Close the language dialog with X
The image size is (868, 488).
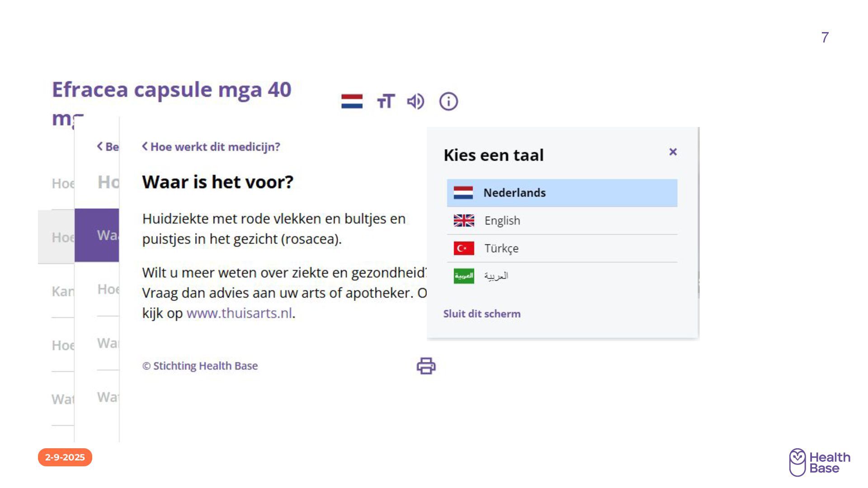tap(673, 152)
